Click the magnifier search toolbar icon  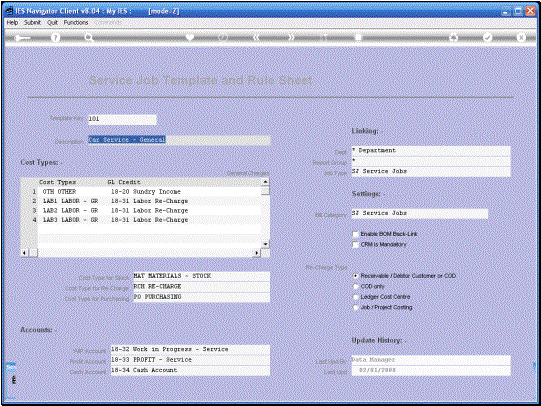point(89,38)
